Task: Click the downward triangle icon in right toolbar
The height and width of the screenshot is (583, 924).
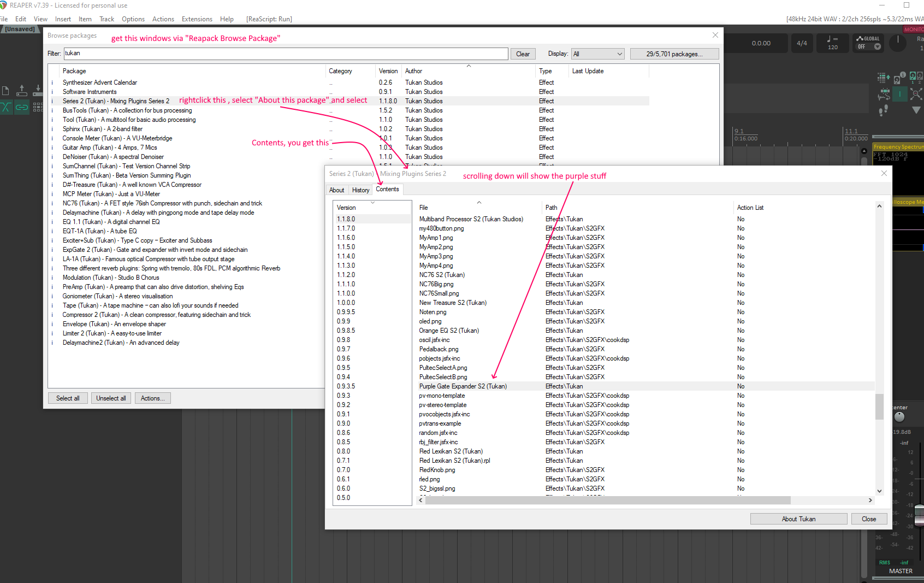Action: pyautogui.click(x=916, y=110)
